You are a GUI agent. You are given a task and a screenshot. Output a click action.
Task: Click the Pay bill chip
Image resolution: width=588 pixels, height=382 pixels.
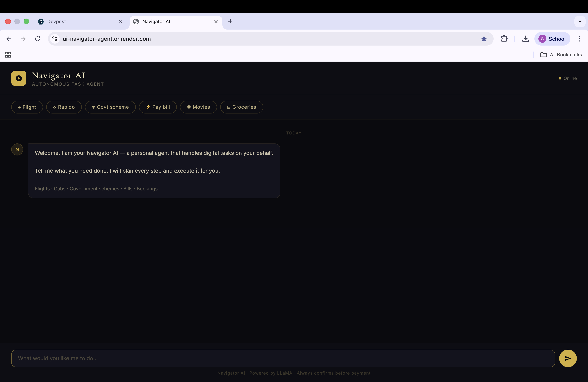158,107
